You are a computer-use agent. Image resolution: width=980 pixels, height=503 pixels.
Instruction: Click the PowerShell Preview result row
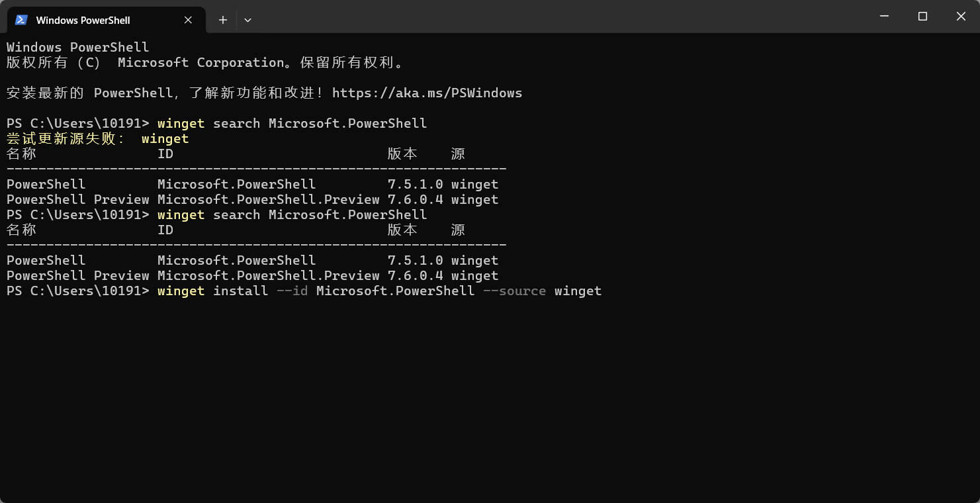tap(77, 199)
